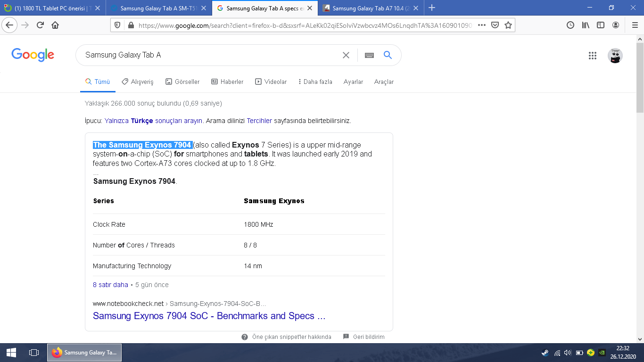Open Samsung Exynos 7904 SoC result link
Image resolution: width=644 pixels, height=362 pixels.
click(209, 316)
